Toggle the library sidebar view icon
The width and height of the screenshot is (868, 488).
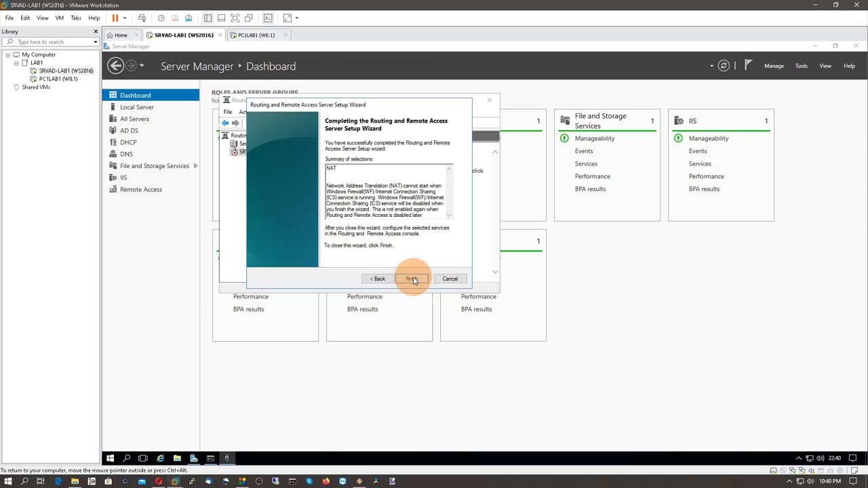pyautogui.click(x=208, y=18)
